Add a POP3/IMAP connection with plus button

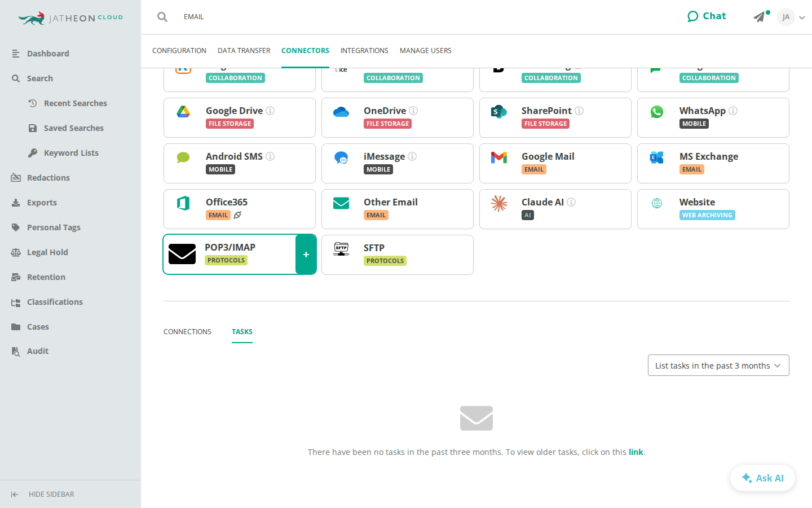[306, 255]
